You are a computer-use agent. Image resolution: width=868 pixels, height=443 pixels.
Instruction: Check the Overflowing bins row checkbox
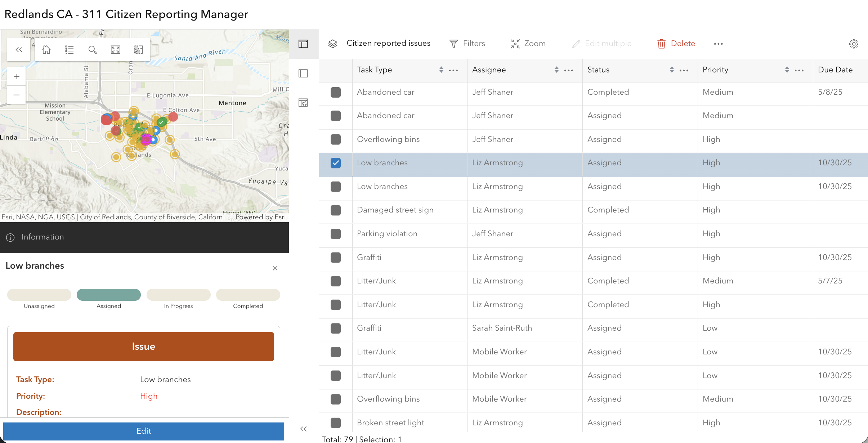pyautogui.click(x=335, y=139)
